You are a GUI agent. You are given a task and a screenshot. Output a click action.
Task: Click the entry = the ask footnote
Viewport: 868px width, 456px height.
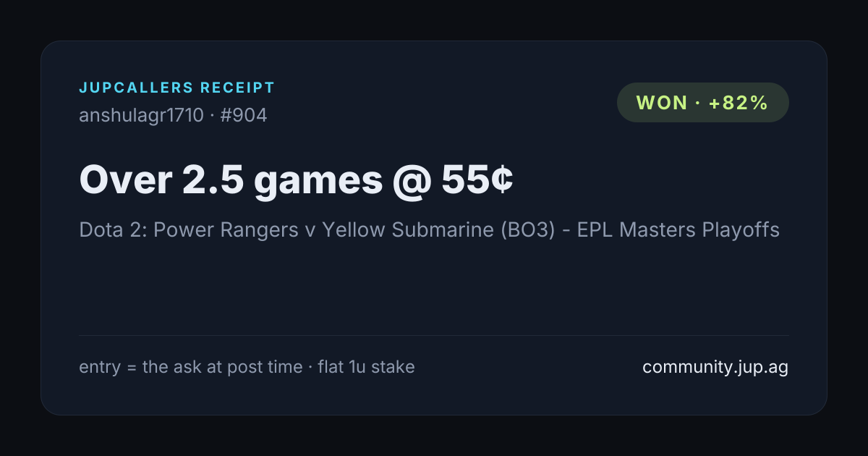[190, 367]
